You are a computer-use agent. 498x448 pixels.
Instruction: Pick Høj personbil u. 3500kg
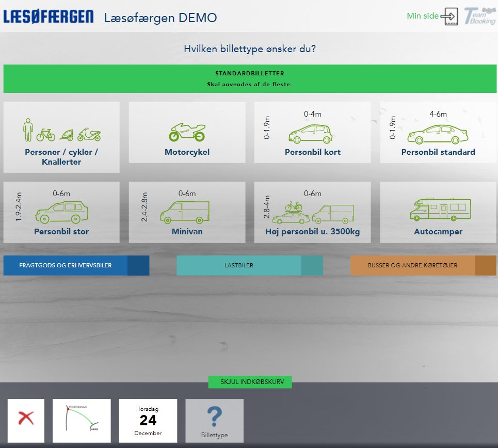click(x=312, y=212)
